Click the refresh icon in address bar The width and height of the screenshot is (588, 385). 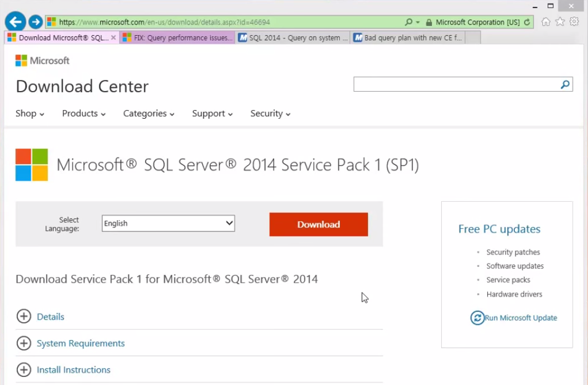pyautogui.click(x=526, y=22)
